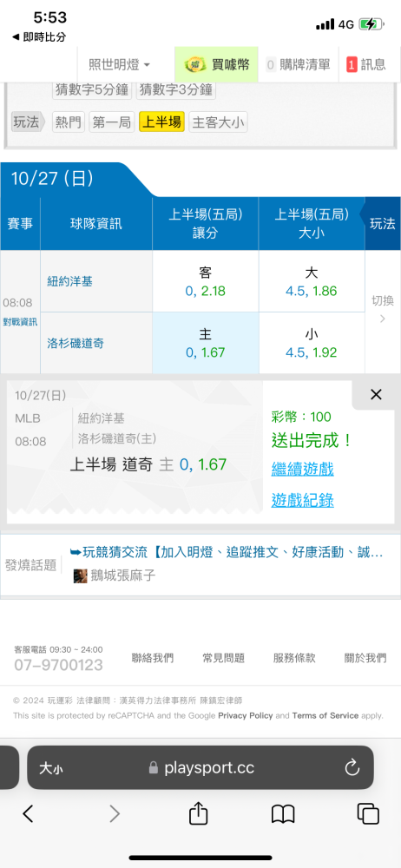
Task: Open 洛杉磯道奇 team link
Action: click(76, 343)
